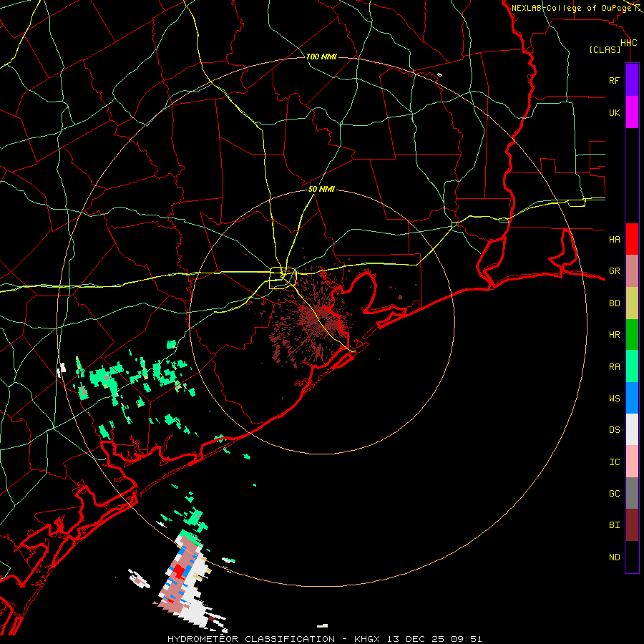Image resolution: width=644 pixels, height=644 pixels.
Task: Click the RF purple legend swatch
Action: (632, 80)
